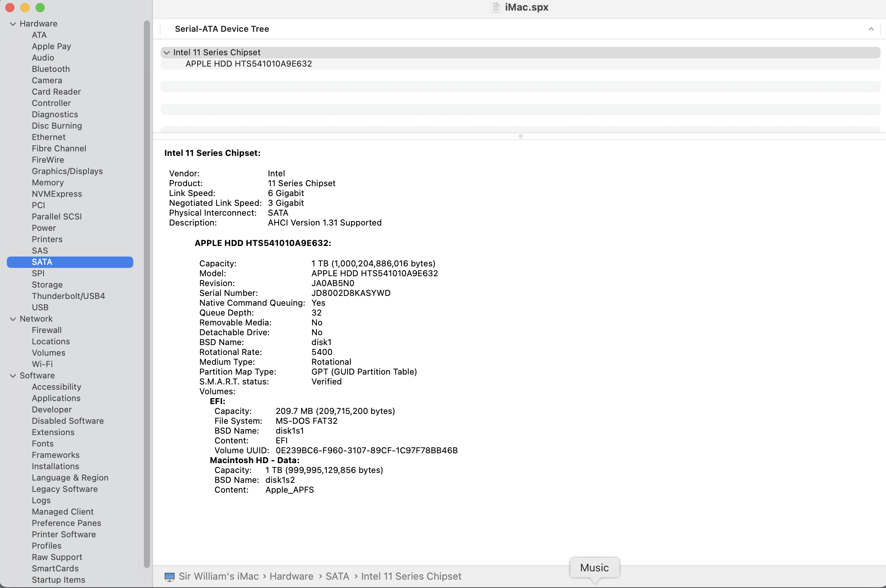
Task: Click the sort chevron in Serial-ATA Device Tree header
Action: [871, 29]
